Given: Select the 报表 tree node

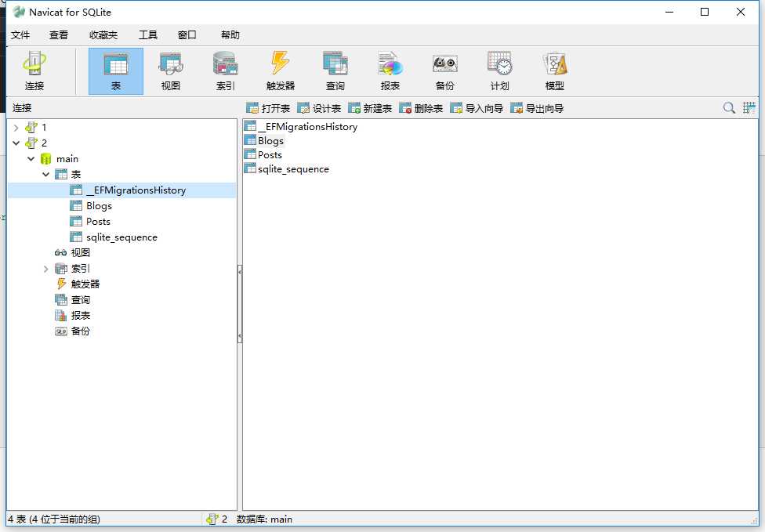Looking at the screenshot, I should coord(72,316).
